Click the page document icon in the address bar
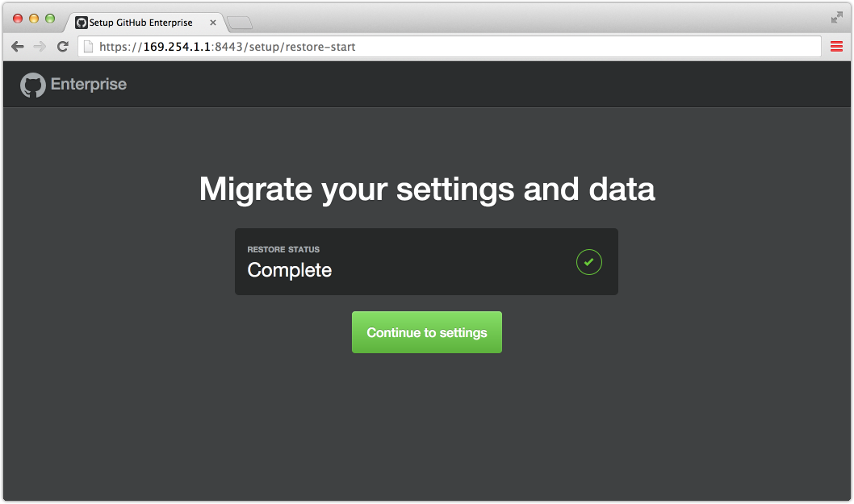The width and height of the screenshot is (854, 504). pyautogui.click(x=88, y=47)
